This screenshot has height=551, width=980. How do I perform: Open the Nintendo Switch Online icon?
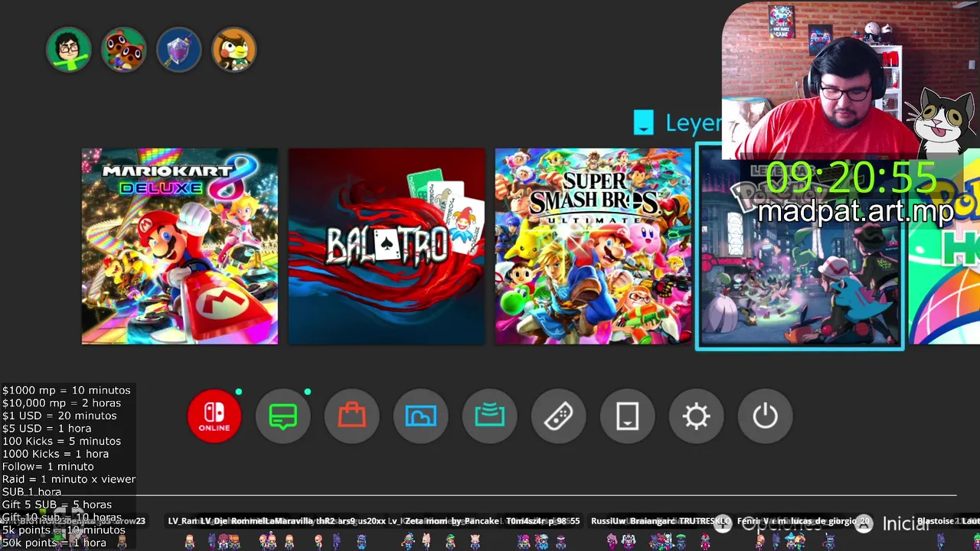[x=214, y=416]
